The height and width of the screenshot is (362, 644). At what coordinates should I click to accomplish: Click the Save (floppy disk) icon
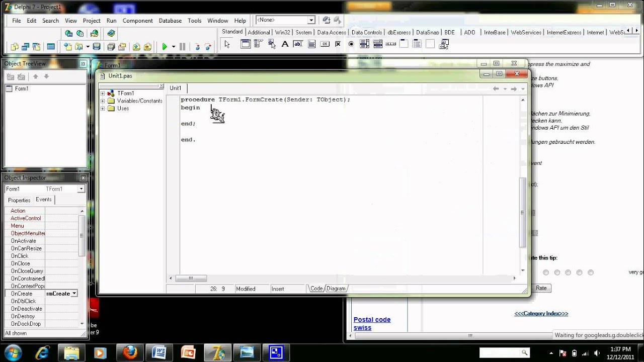coord(97,47)
